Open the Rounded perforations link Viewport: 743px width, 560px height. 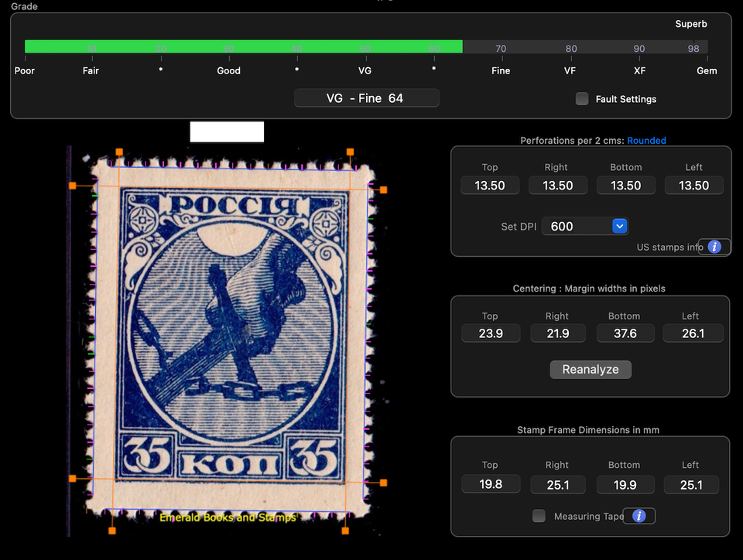click(647, 141)
